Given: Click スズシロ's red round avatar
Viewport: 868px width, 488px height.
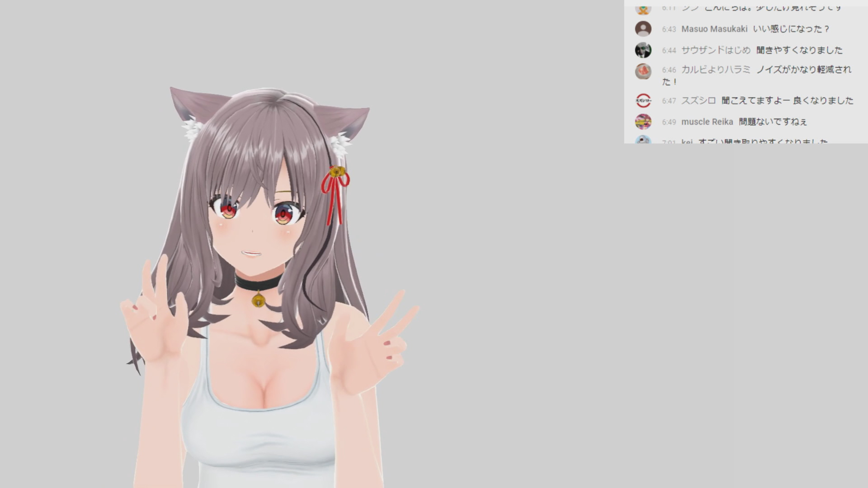Looking at the screenshot, I should tap(643, 100).
